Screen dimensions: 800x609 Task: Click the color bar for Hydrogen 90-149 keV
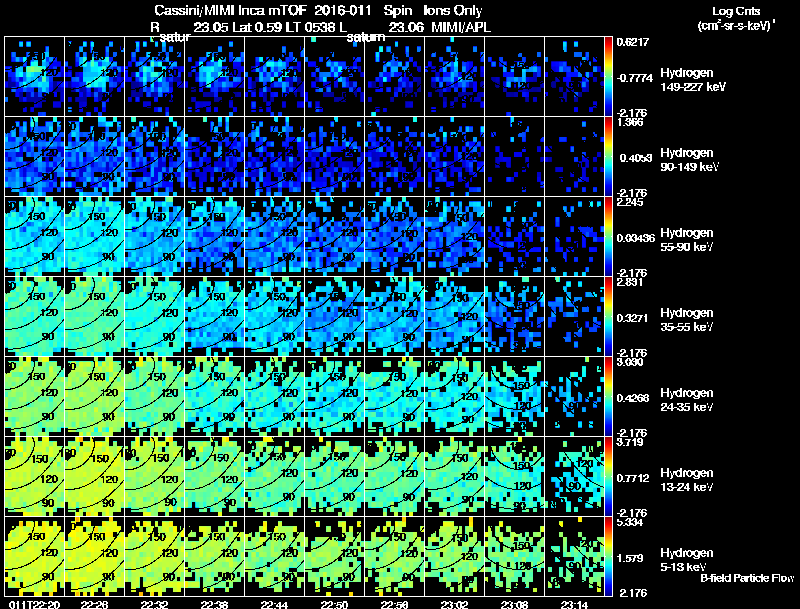610,156
